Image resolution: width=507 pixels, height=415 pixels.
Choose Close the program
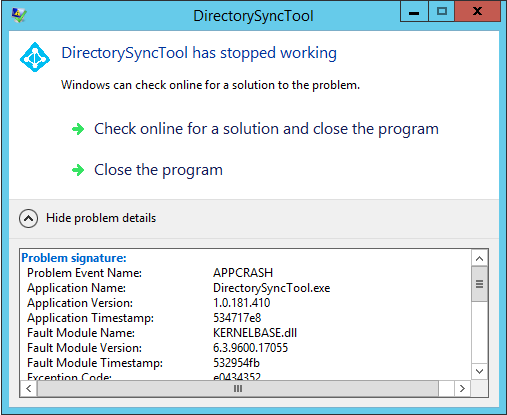point(158,170)
